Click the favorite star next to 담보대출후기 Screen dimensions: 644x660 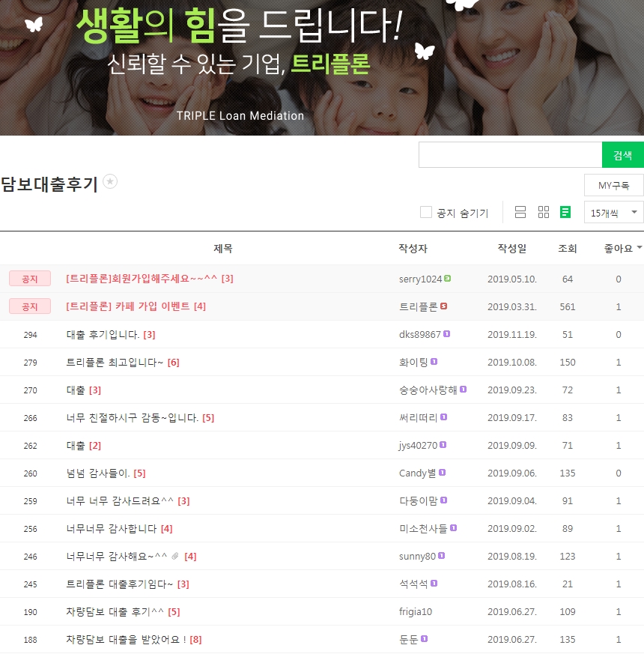pos(110,181)
